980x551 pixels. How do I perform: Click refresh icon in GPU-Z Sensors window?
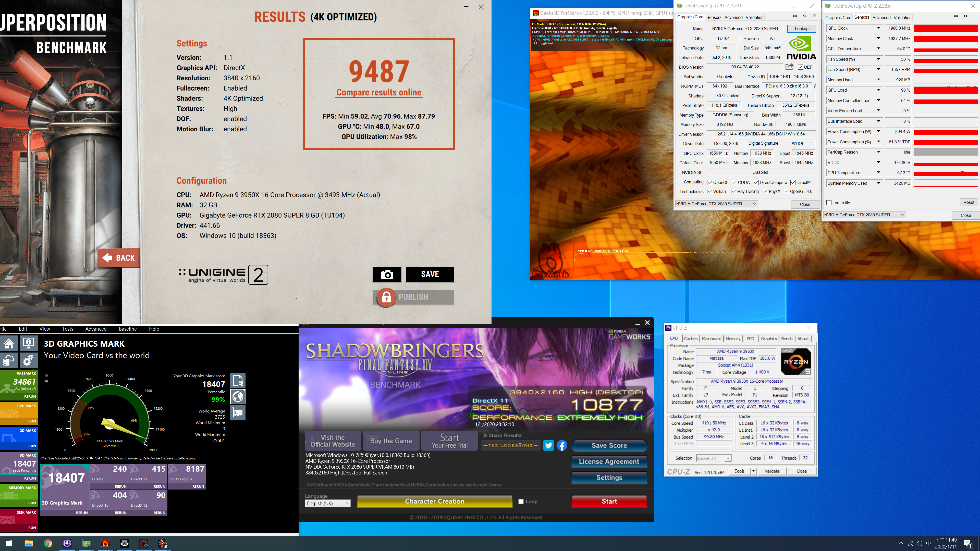(965, 16)
